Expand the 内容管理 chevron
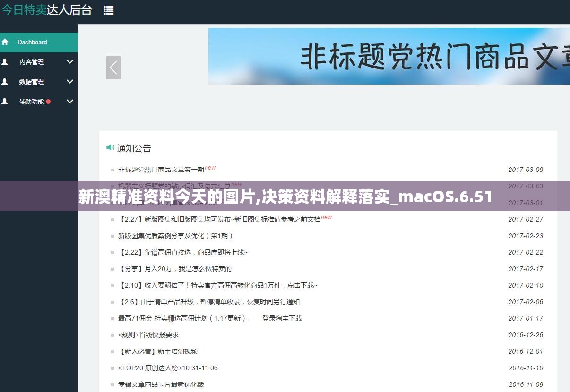Image resolution: width=570 pixels, height=392 pixels. click(70, 62)
